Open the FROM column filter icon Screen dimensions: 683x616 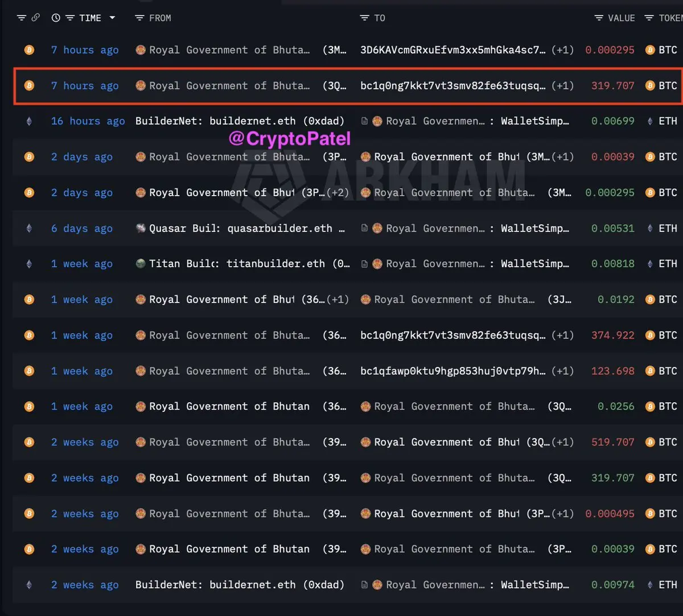coord(139,18)
